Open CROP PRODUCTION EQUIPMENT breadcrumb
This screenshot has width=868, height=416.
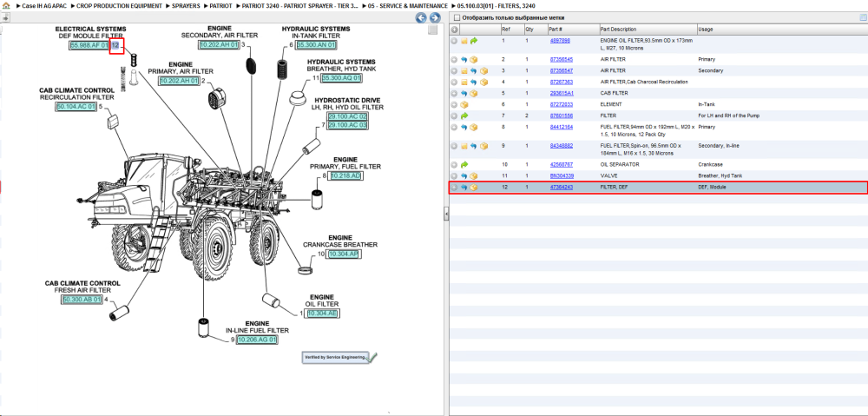pyautogui.click(x=120, y=5)
